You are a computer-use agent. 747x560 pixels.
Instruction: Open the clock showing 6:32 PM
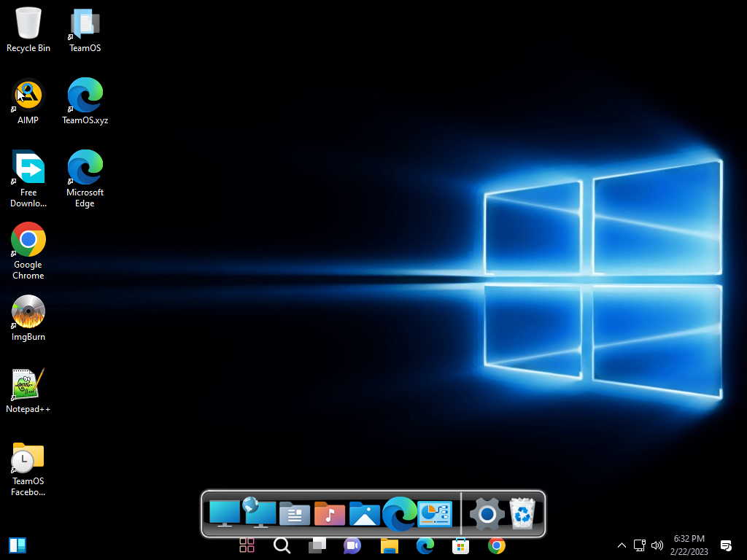tap(689, 545)
